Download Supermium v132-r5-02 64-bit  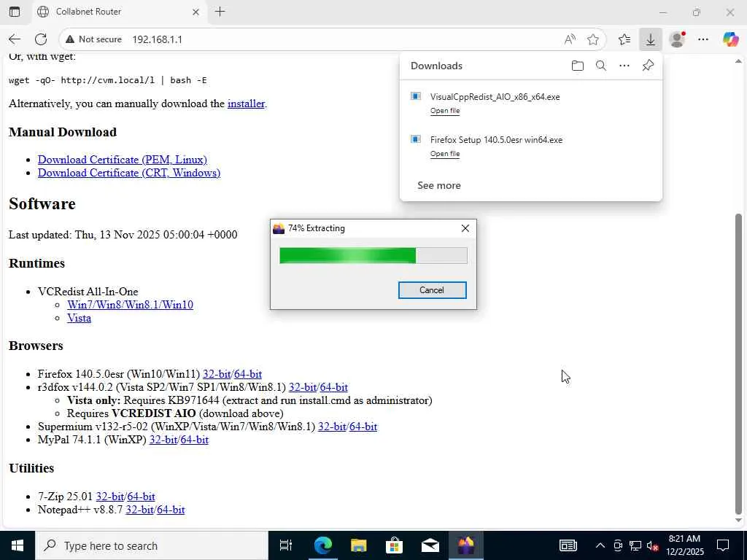(363, 427)
